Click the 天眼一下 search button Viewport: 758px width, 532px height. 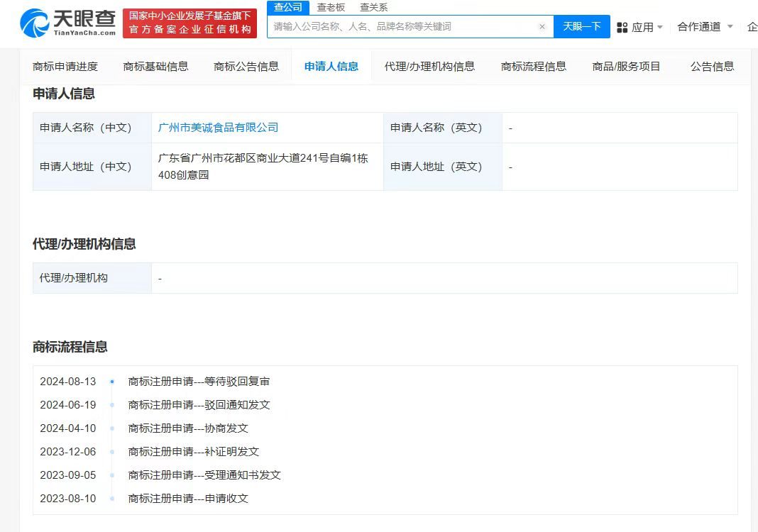point(582,26)
